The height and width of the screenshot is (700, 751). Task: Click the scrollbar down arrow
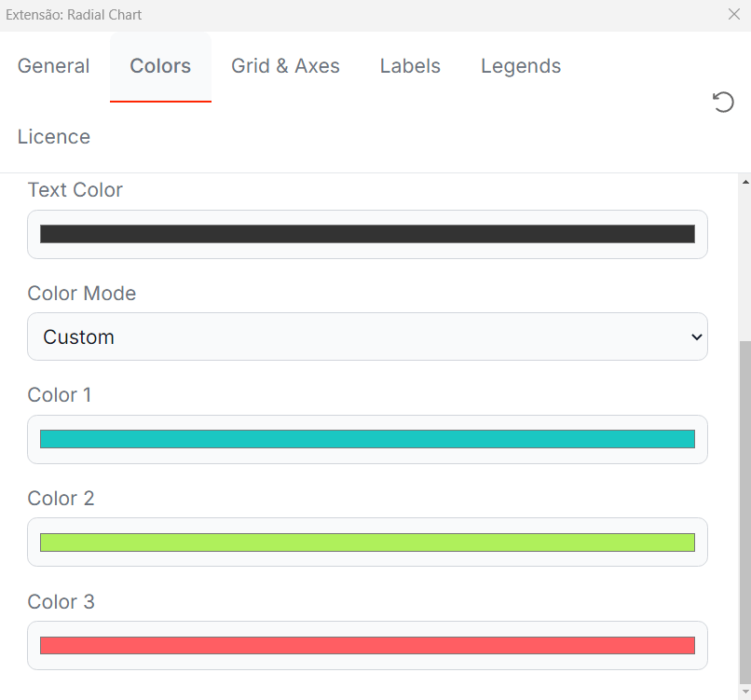tap(744, 691)
